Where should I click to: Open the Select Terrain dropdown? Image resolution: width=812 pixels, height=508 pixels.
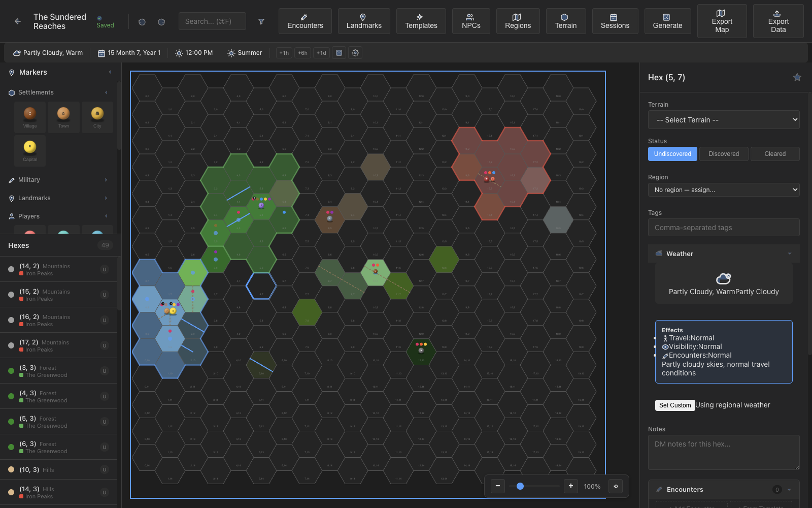tap(724, 120)
